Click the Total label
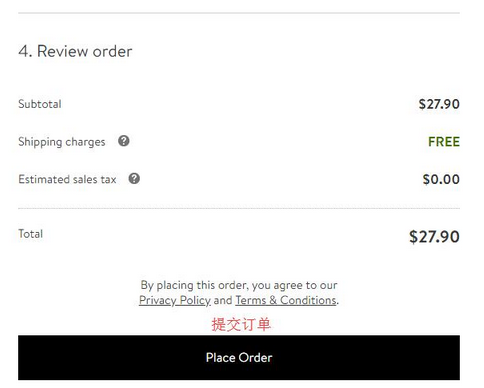 (x=30, y=234)
